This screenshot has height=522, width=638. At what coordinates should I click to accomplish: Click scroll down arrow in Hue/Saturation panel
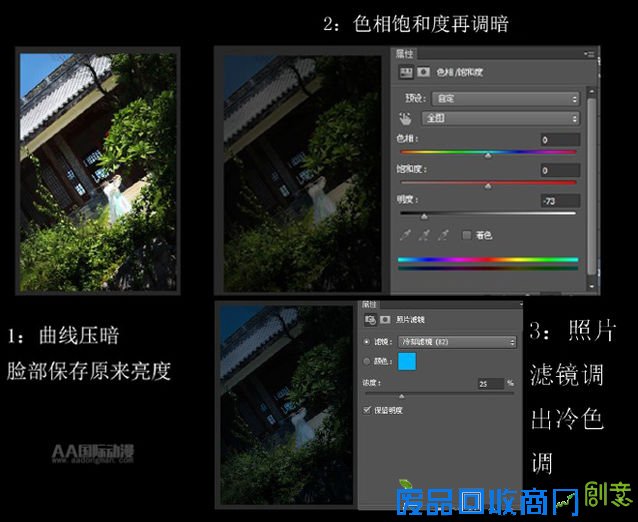[592, 286]
